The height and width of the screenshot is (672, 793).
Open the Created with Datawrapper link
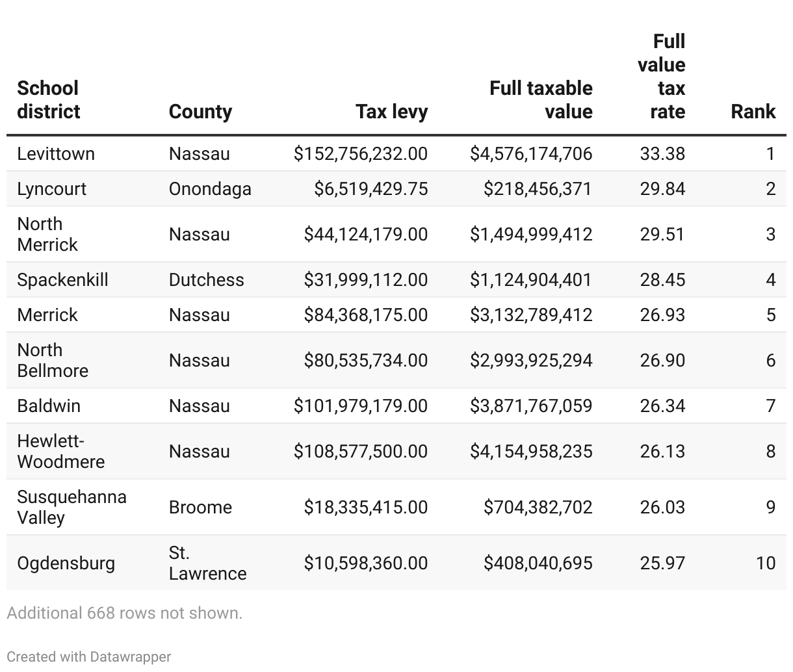pos(89,656)
